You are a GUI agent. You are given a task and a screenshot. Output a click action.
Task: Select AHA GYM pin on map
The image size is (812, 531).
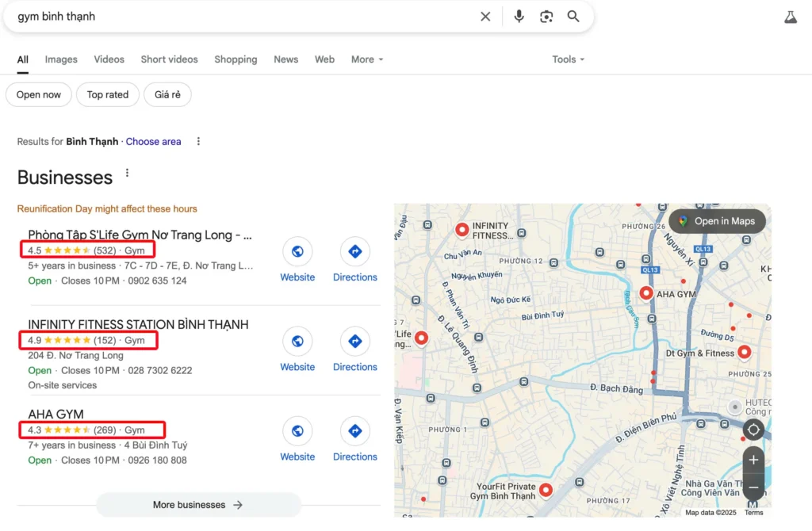click(x=645, y=293)
